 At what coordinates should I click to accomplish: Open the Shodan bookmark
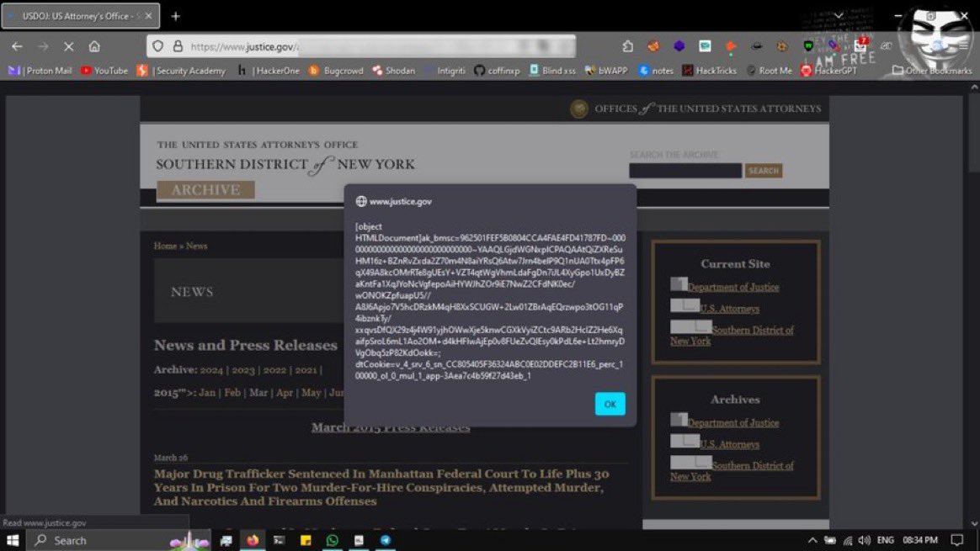coord(394,71)
